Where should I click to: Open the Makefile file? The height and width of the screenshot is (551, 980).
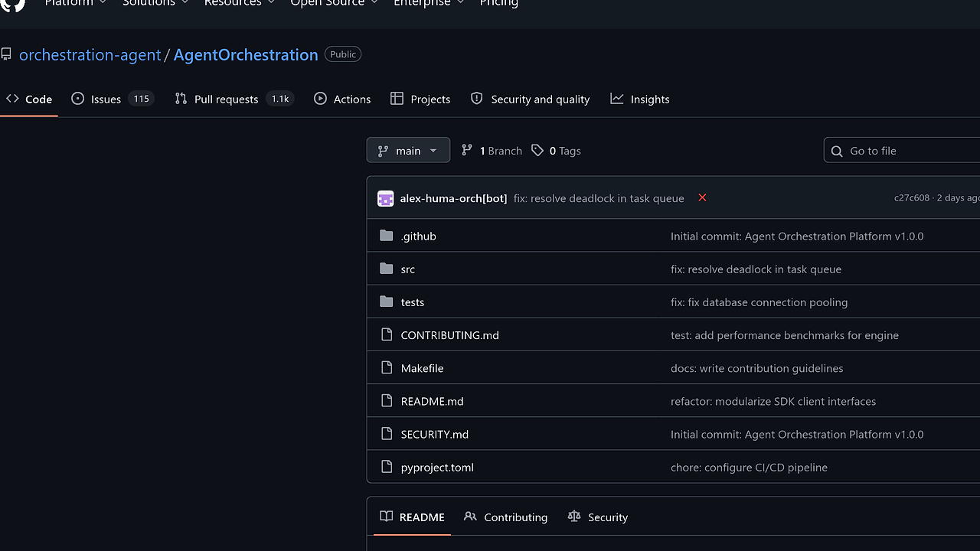423,367
